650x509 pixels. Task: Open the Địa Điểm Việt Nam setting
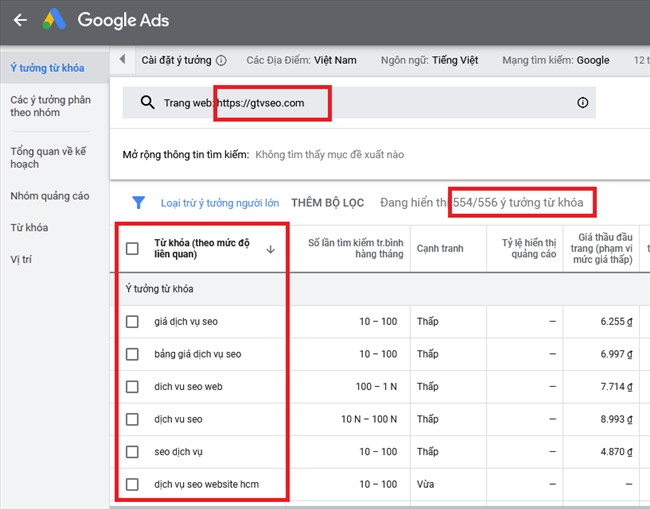coord(301,61)
